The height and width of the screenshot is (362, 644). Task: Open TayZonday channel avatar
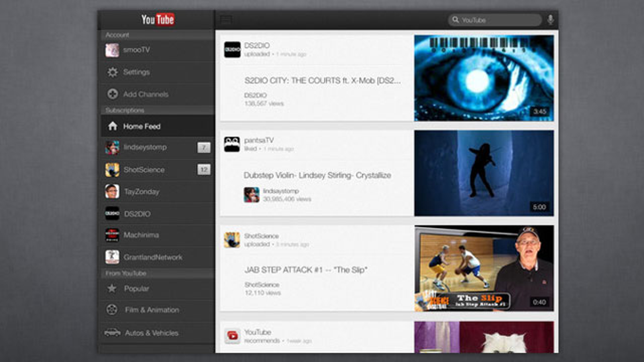(x=112, y=191)
